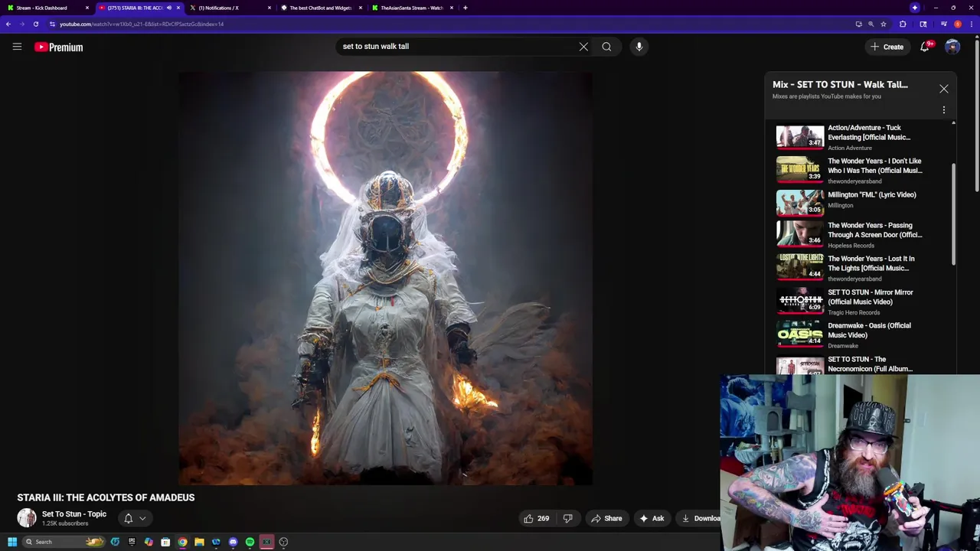Go forward in browser history
980x551 pixels.
coord(21,24)
